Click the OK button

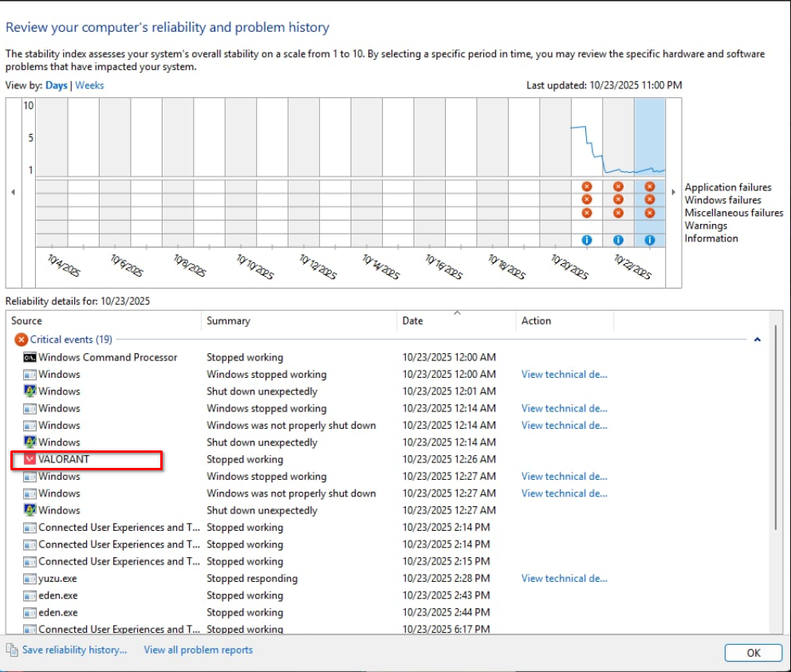753,653
